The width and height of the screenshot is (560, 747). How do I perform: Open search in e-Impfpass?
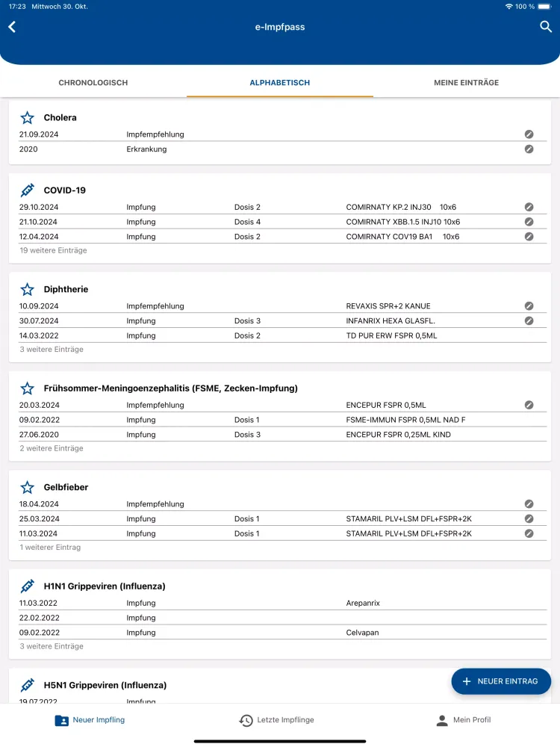click(x=546, y=26)
